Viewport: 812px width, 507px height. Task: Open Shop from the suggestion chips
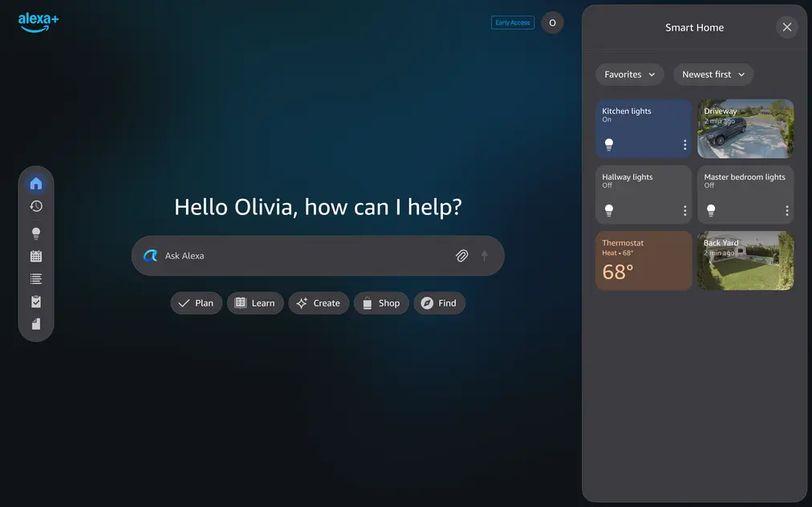click(x=381, y=302)
